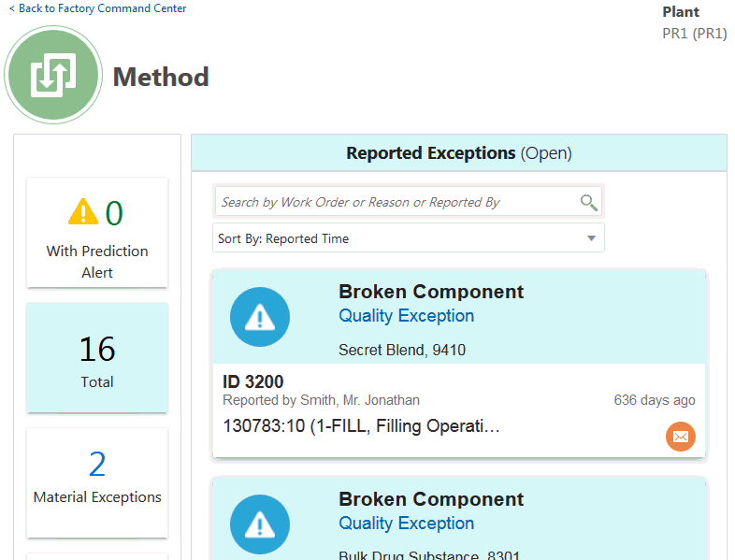Click Reported by Smith, Mr. Jonathan
Viewport: 735px width, 560px height.
[321, 400]
